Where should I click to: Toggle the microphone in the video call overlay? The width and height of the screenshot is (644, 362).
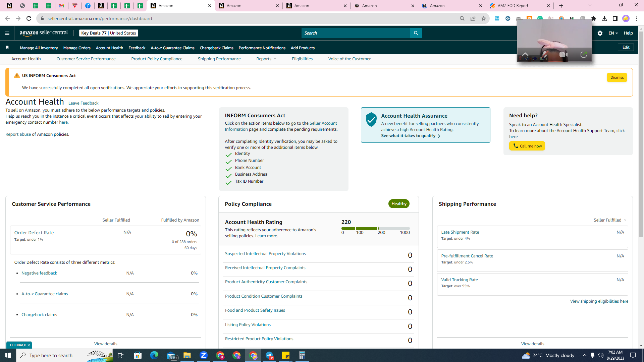545,54
